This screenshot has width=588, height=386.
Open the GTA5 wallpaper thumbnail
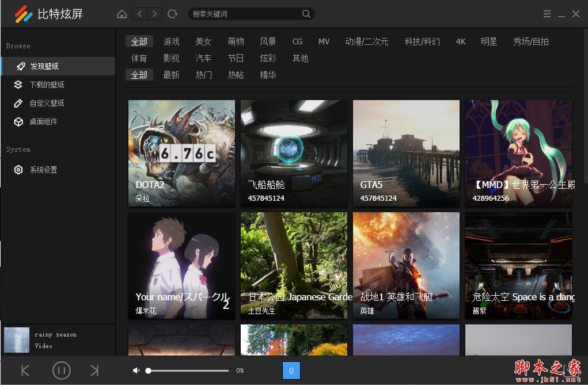point(406,153)
